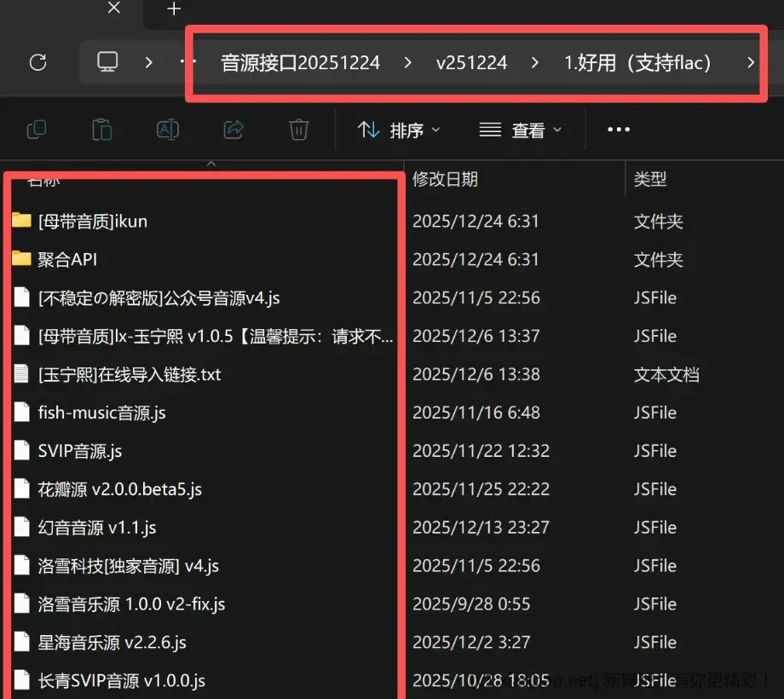The image size is (784, 699).
Task: Open the See more (...) toolbar icon
Action: tap(619, 128)
